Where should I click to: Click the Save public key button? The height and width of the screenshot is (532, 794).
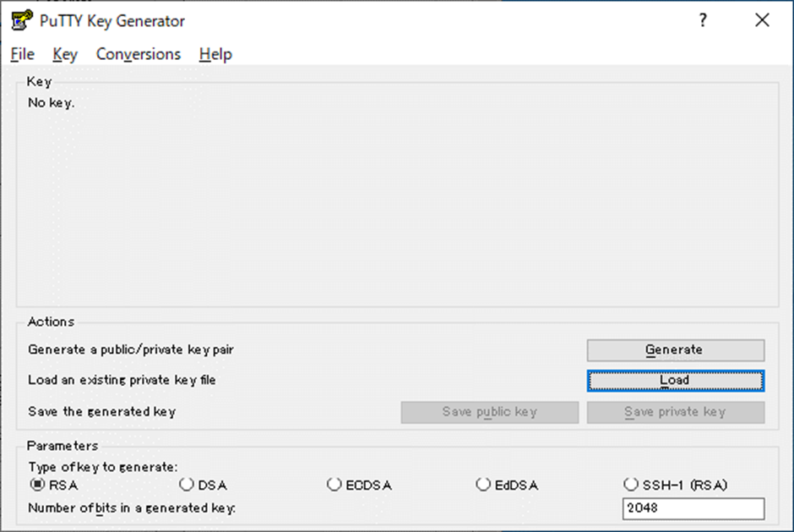click(490, 412)
